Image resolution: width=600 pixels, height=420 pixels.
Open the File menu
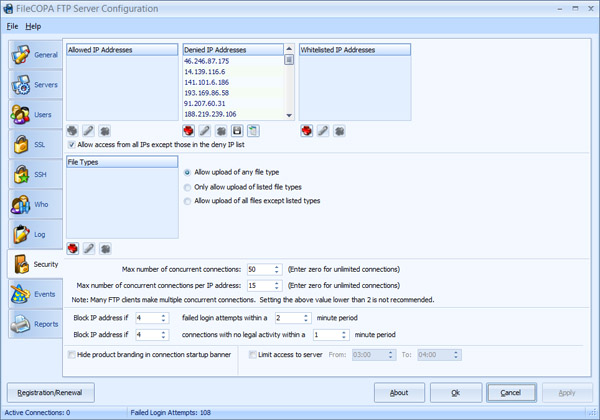point(12,26)
